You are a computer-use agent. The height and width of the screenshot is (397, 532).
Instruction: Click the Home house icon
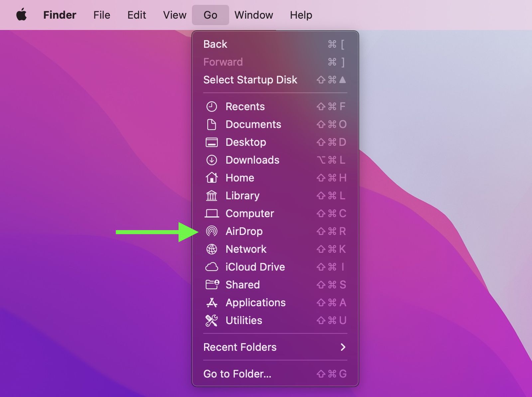[211, 178]
